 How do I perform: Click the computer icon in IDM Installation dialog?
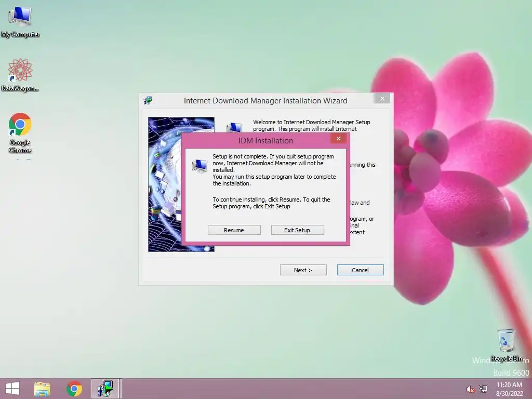tap(199, 166)
